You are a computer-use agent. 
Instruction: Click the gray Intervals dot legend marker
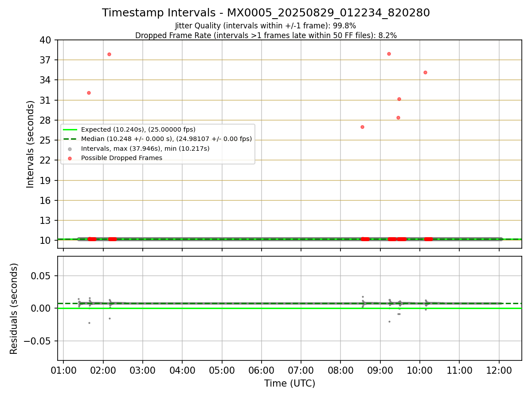click(x=70, y=149)
